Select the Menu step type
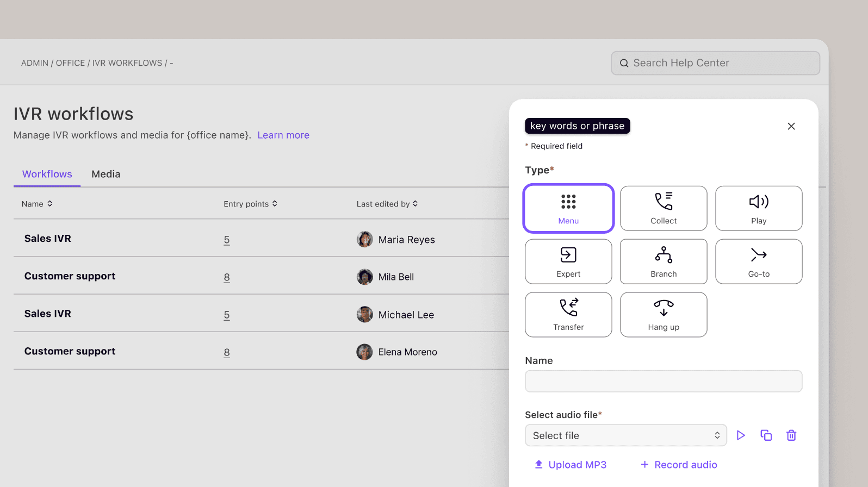This screenshot has width=868, height=487. pos(568,208)
